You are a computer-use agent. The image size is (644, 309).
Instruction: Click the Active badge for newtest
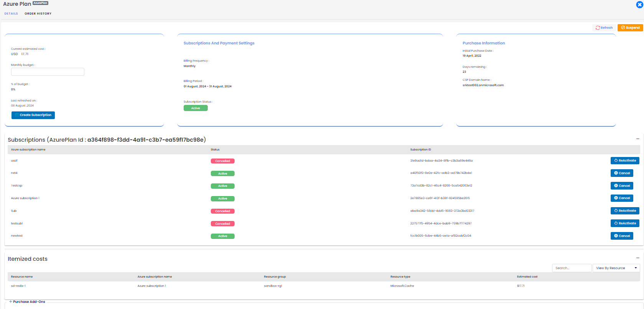click(223, 236)
